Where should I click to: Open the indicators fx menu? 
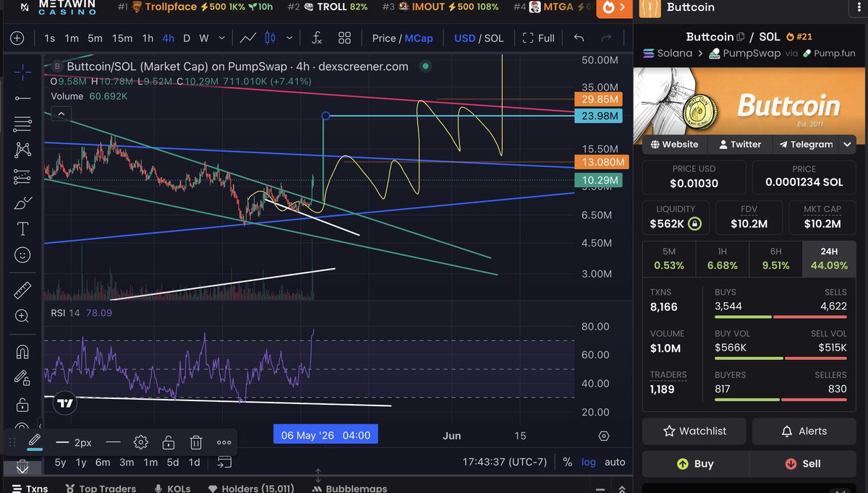[317, 38]
